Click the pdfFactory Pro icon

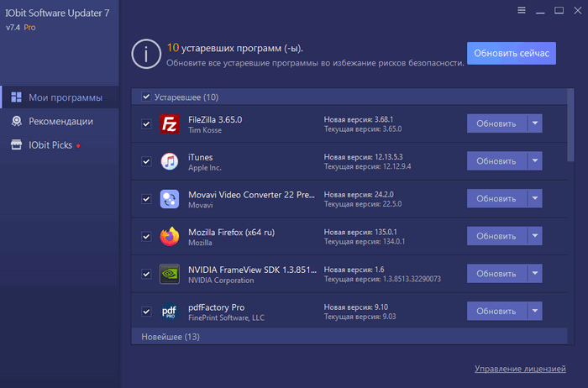170,312
